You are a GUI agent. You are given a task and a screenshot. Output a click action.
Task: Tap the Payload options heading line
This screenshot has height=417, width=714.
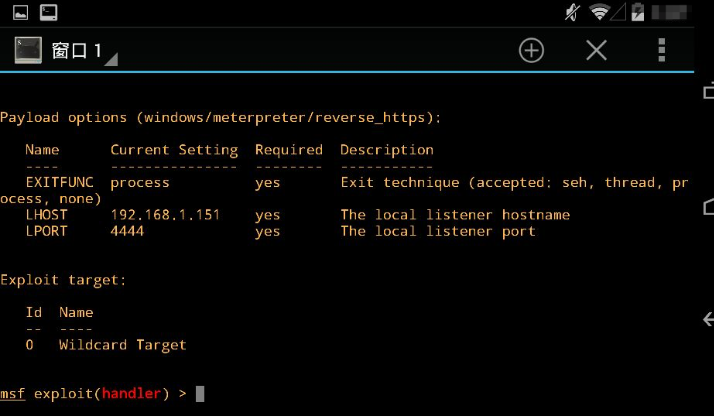click(220, 118)
